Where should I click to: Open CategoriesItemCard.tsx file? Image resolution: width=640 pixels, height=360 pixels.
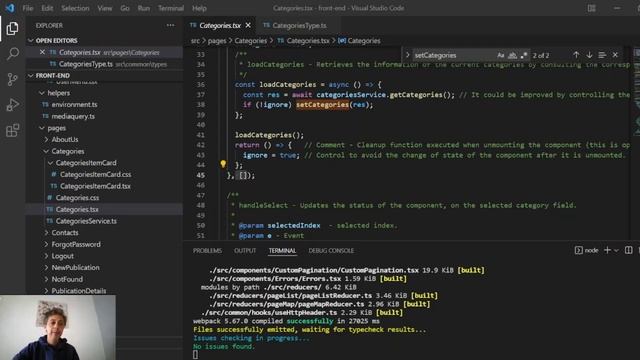tap(95, 186)
